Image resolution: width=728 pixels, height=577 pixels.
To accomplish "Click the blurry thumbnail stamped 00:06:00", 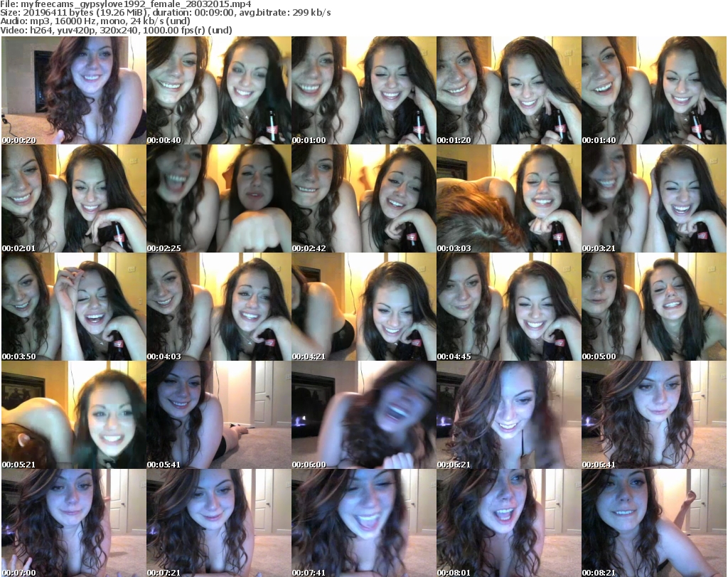I will pyautogui.click(x=363, y=414).
